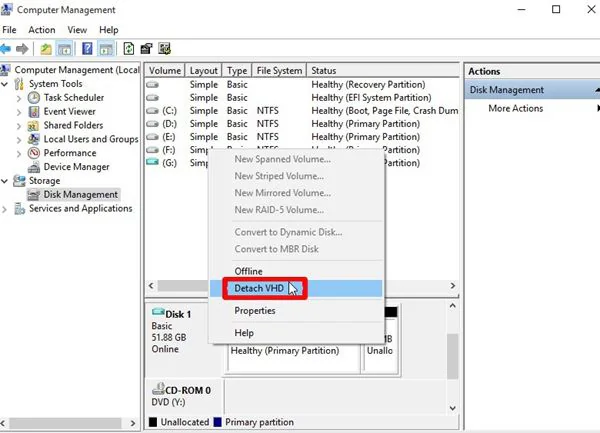The image size is (600, 433).
Task: Click the Task Scheduler clock icon
Action: tap(34, 98)
